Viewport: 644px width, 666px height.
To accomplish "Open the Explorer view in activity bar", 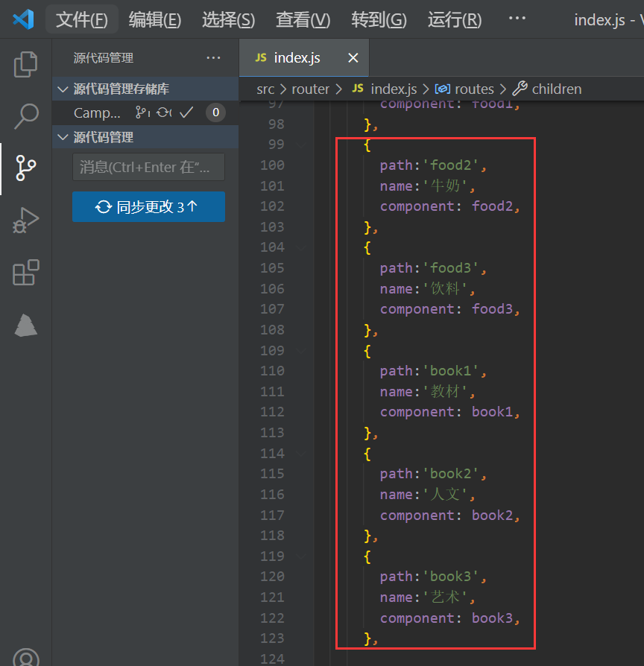I will (x=25, y=65).
